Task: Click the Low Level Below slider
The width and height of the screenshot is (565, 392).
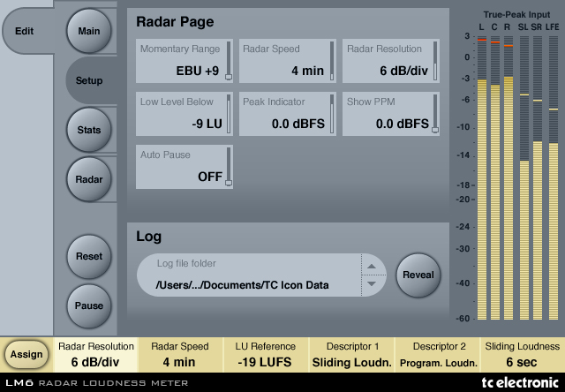Action: coord(229,114)
